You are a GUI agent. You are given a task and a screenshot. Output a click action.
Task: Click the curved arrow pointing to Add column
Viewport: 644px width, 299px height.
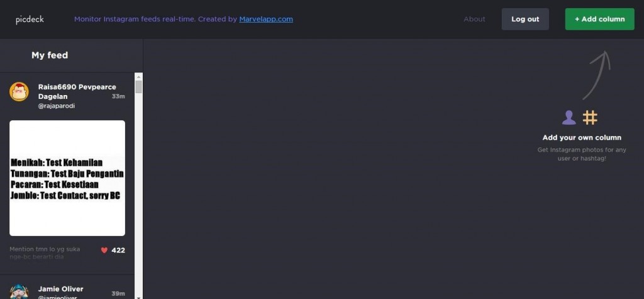click(597, 75)
